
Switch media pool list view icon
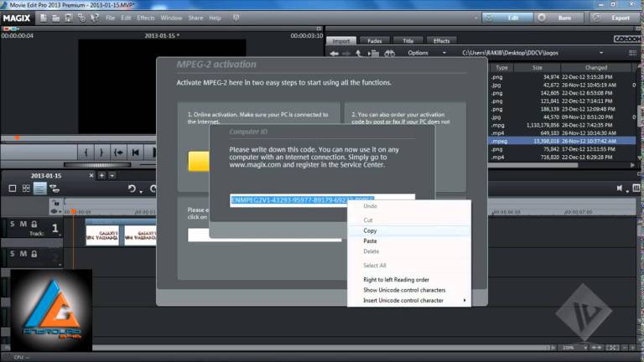click(x=632, y=53)
